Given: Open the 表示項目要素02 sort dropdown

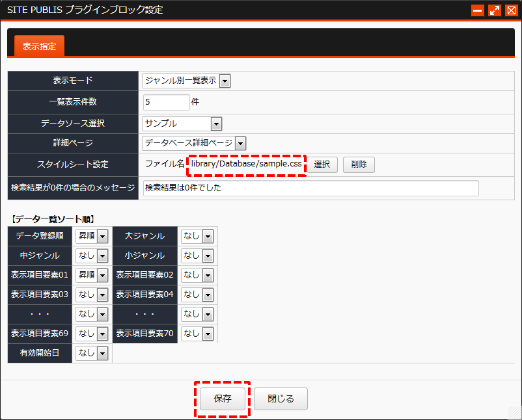Looking at the screenshot, I should [197, 276].
